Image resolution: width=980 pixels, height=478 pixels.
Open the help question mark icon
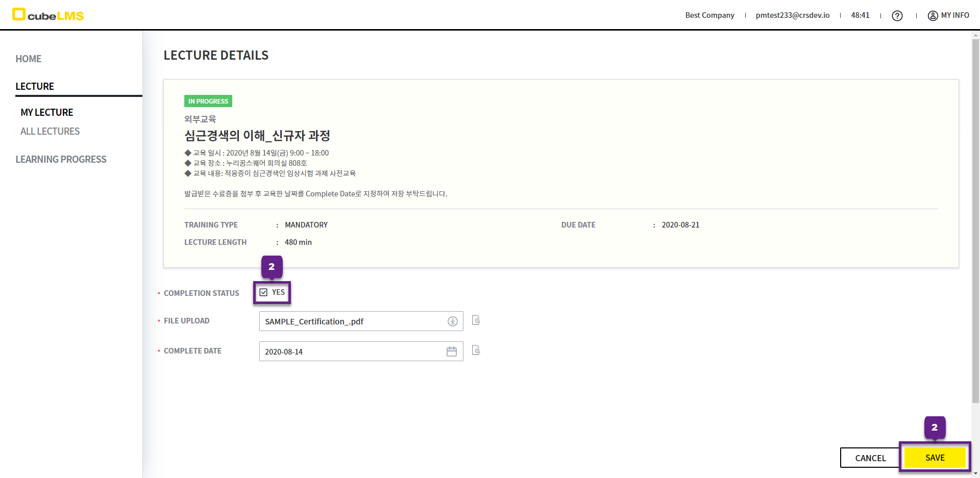coord(897,16)
